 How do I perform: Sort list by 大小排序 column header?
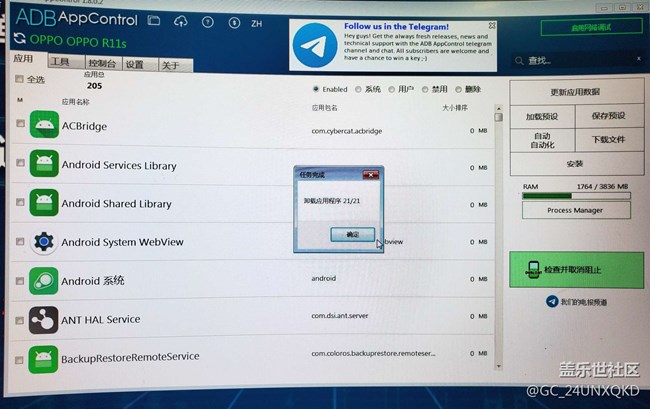tap(456, 103)
